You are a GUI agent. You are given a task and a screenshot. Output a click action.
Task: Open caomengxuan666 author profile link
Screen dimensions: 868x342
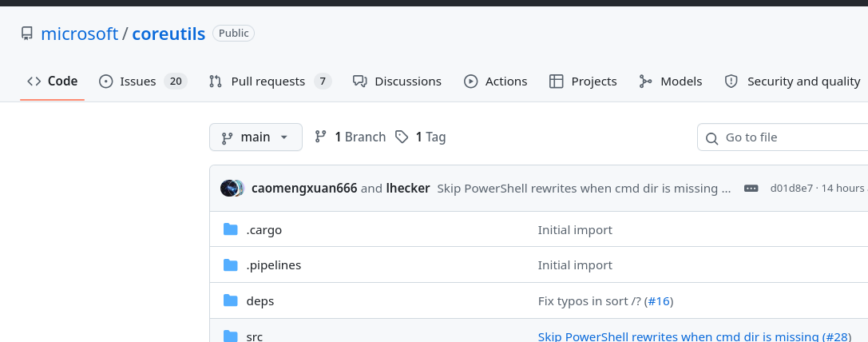point(304,189)
